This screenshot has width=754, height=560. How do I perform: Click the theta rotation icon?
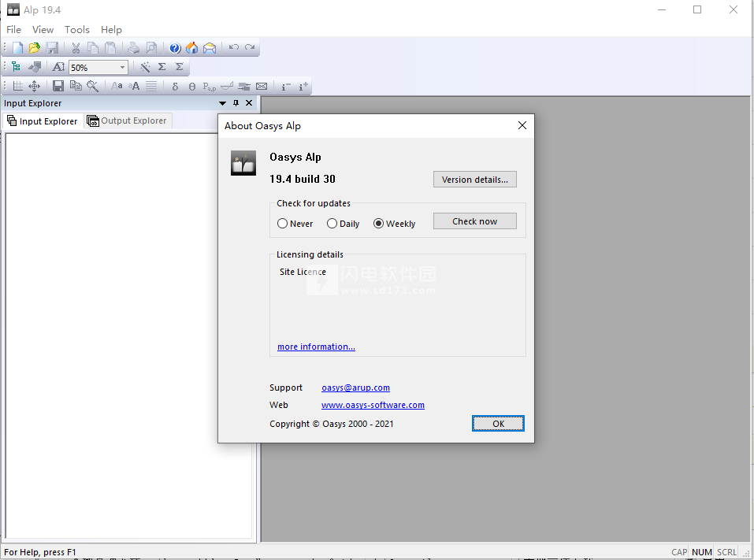tap(192, 86)
